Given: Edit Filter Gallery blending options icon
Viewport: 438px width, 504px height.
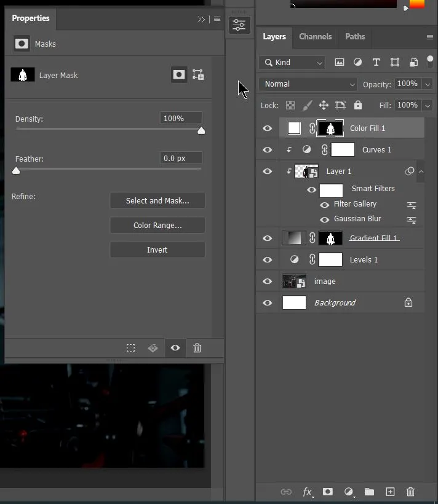Looking at the screenshot, I should click(412, 205).
